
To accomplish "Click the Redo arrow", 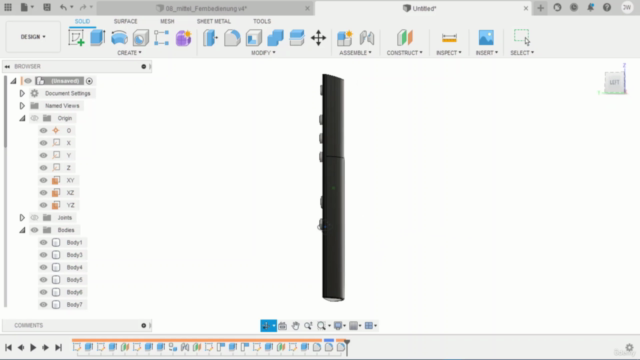I will click(x=83, y=7).
